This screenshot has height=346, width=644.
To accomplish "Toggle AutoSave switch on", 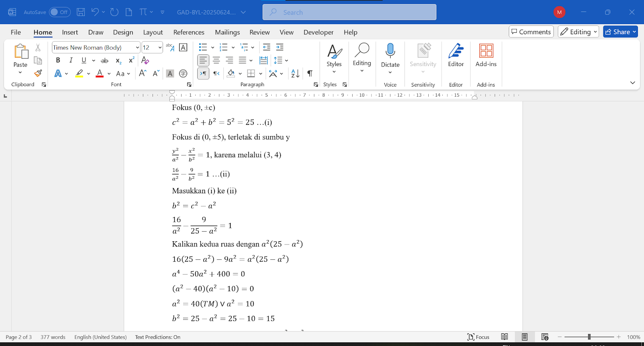I will click(60, 12).
